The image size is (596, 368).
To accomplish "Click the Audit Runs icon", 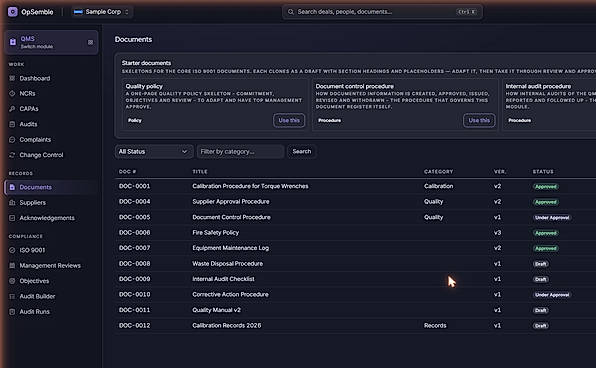I will tap(12, 312).
